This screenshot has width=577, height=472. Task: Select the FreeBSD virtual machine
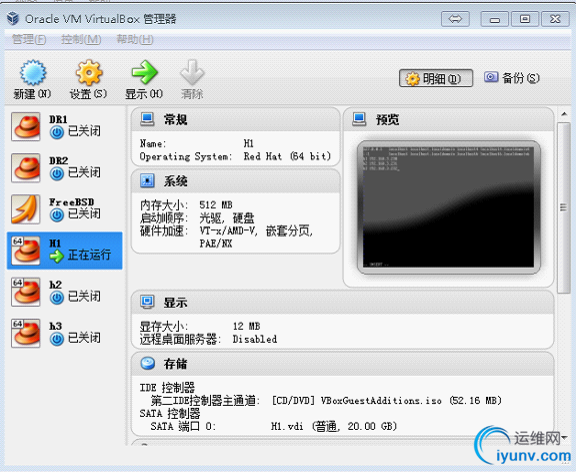tap(65, 209)
